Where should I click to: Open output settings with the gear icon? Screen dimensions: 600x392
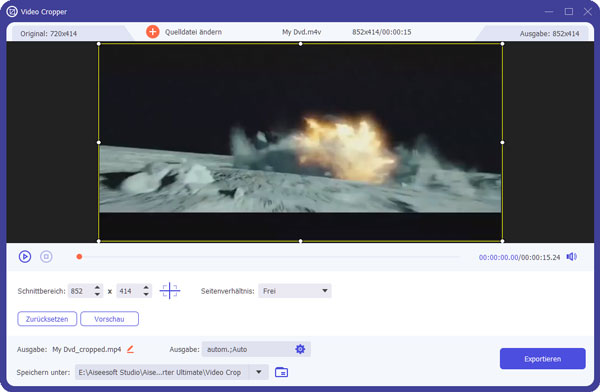(x=300, y=349)
